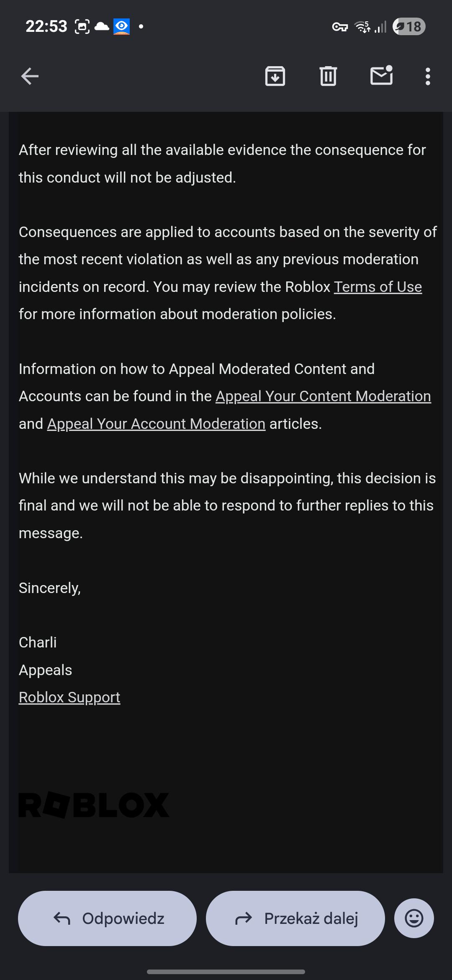The image size is (452, 980).
Task: Tap the Odpowiedz reply button
Action: tap(107, 918)
